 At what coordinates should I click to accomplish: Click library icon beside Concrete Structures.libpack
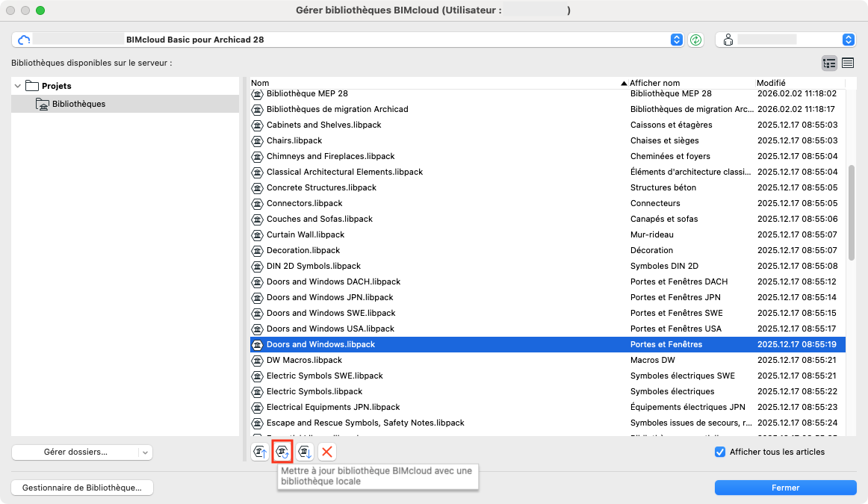(258, 188)
